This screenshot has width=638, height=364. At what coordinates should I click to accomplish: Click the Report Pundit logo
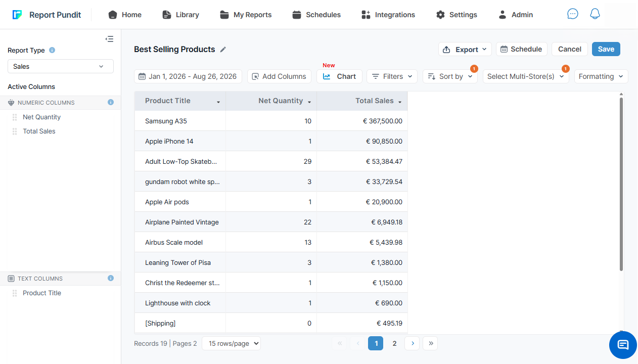(x=47, y=15)
